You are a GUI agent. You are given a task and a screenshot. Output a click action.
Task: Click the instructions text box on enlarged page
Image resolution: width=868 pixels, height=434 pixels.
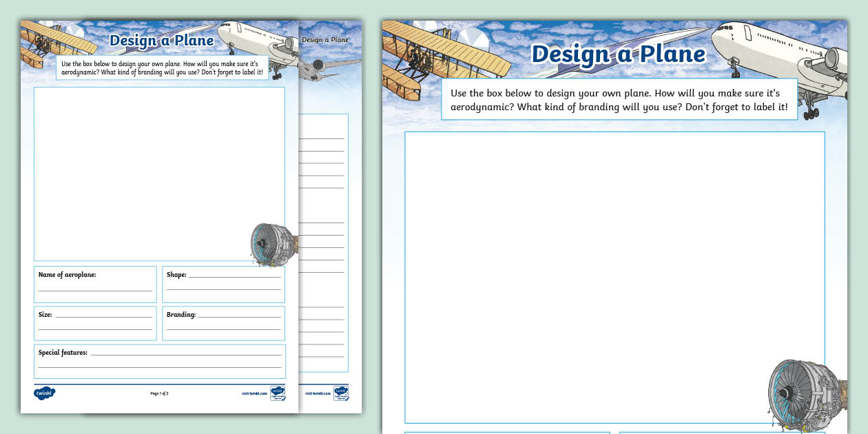coord(619,99)
